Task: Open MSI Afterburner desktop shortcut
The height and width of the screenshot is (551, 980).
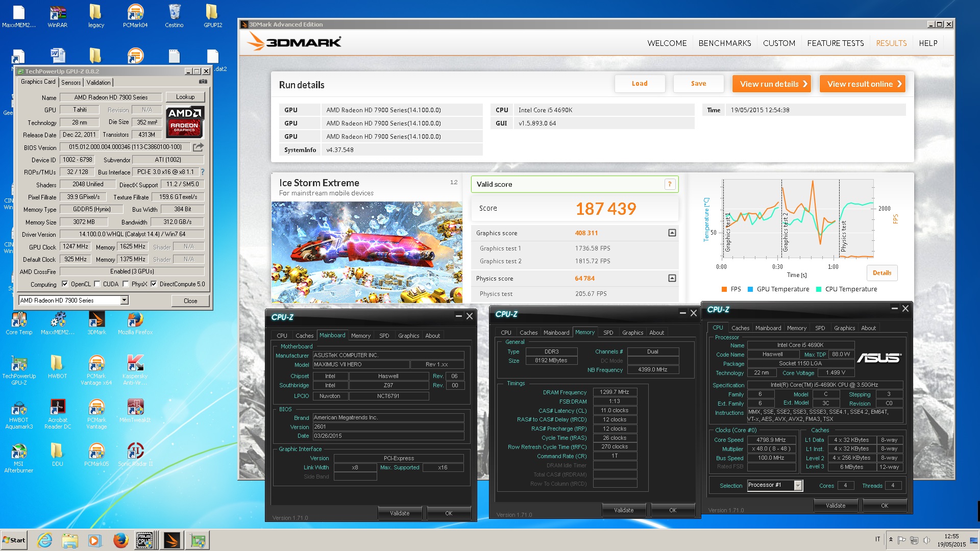Action: point(19,458)
